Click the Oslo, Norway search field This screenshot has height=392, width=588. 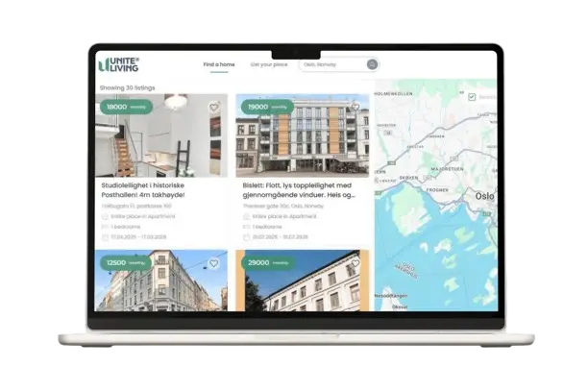click(331, 64)
